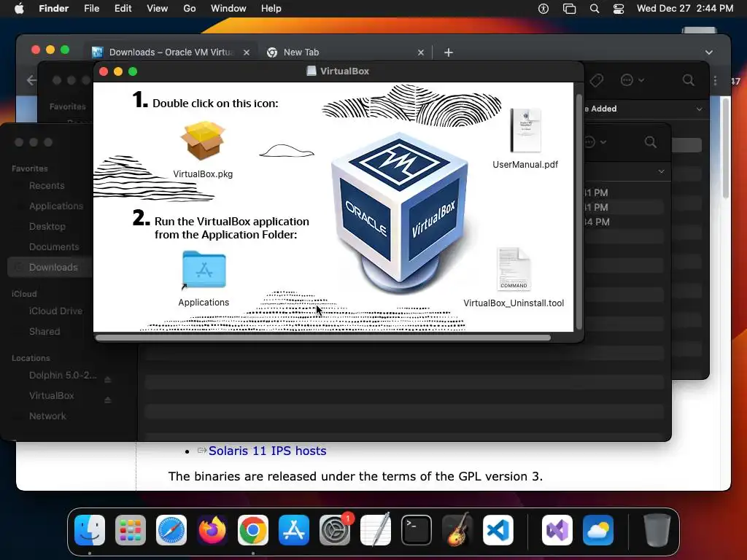Screen dimensions: 747x560
Task: Open the Solaris 11 IPS hosts link
Action: tap(267, 451)
